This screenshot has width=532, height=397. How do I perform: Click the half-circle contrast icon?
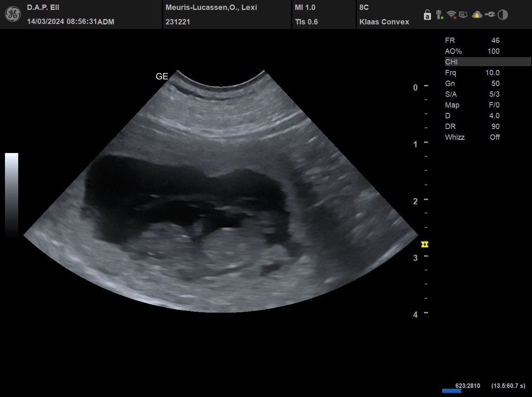(x=503, y=15)
